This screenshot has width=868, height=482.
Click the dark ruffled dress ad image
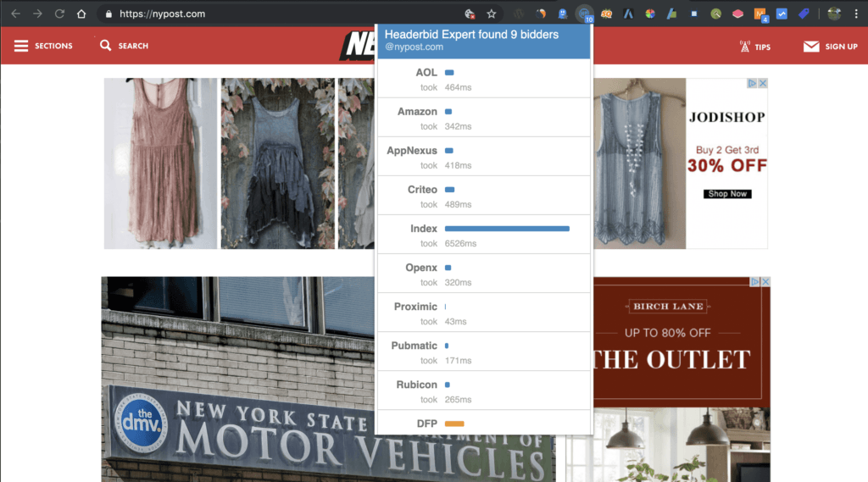tap(278, 163)
